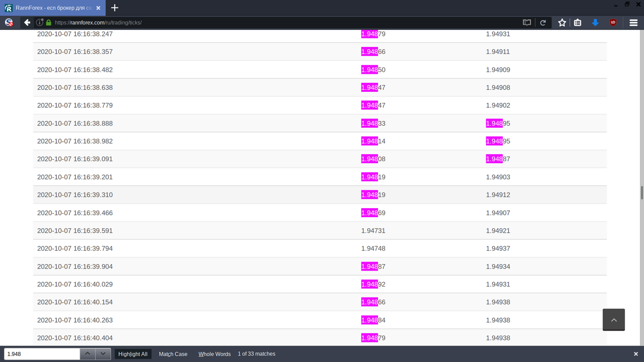Image resolution: width=644 pixels, height=362 pixels.
Task: Select timestamp 2020-10-07 16:16:38.482
Action: [x=75, y=70]
